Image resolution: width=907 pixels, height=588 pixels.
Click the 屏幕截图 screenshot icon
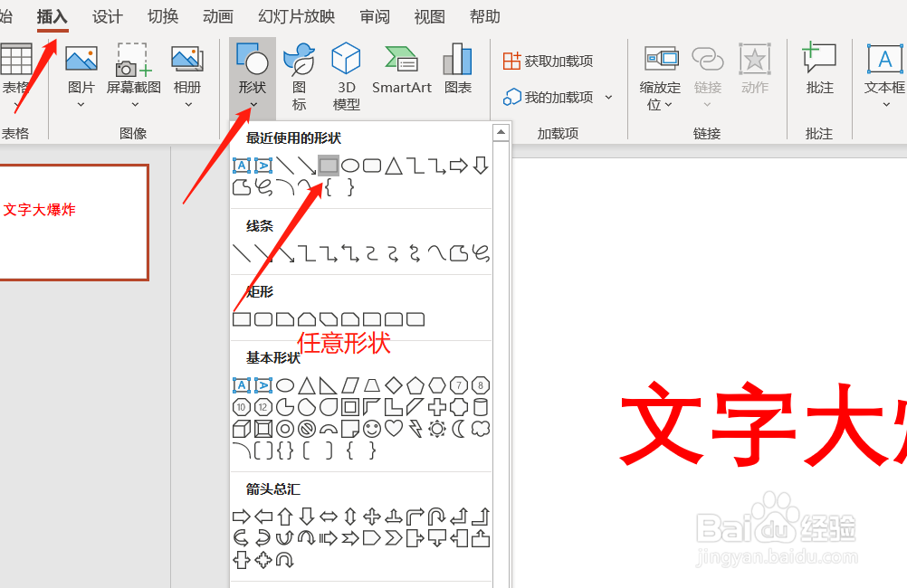point(134,59)
